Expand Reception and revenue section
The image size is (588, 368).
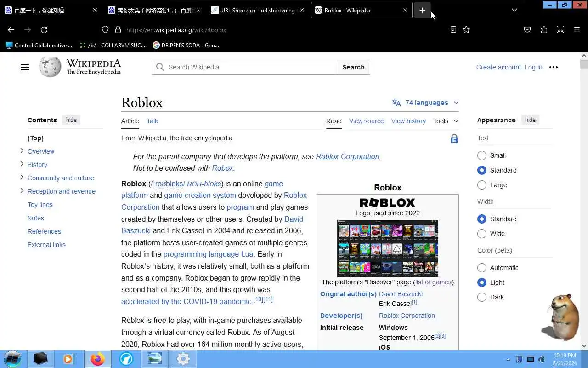(x=22, y=191)
